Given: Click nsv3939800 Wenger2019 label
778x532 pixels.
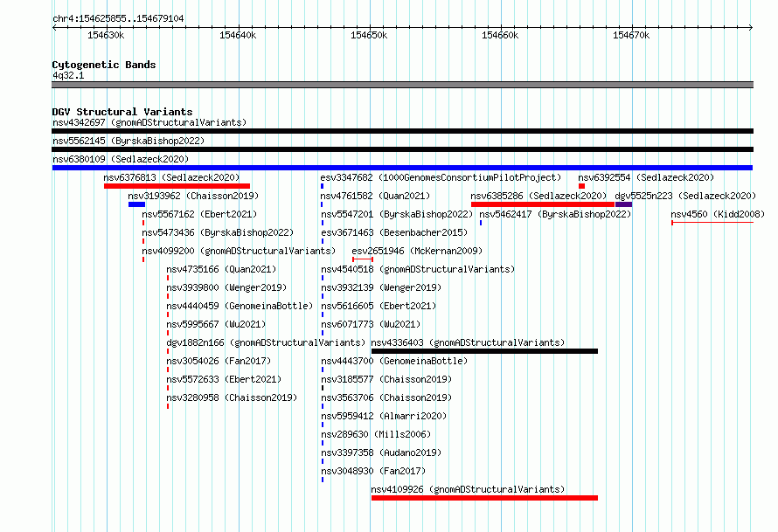Looking at the screenshot, I should point(226,287).
